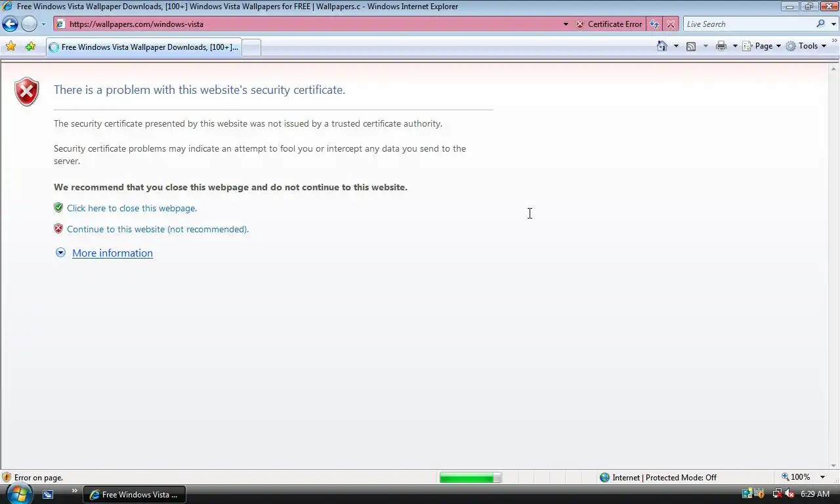Open the zoom level dropdown arrow
This screenshot has height=504, width=840.
coord(822,477)
